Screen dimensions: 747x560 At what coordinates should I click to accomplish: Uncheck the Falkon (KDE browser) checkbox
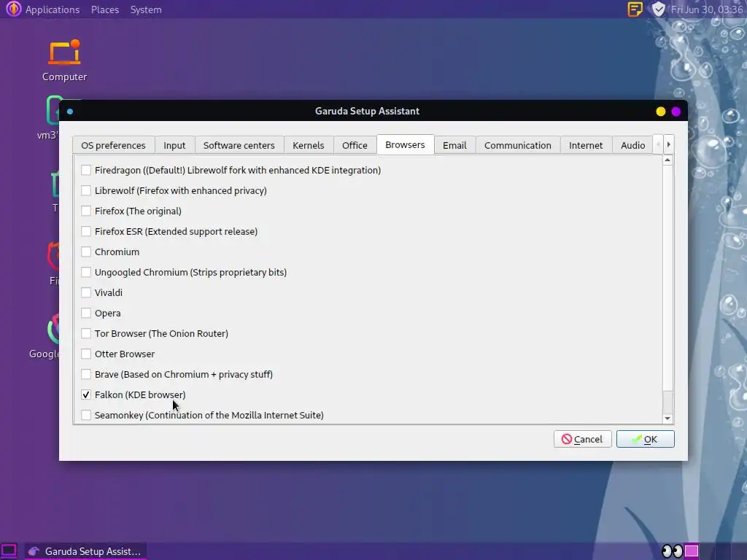(86, 394)
